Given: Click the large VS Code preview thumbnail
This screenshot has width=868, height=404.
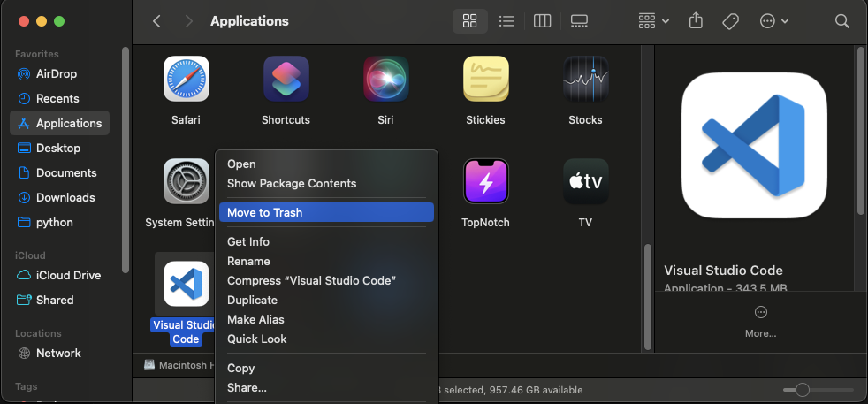Looking at the screenshot, I should coord(754,146).
